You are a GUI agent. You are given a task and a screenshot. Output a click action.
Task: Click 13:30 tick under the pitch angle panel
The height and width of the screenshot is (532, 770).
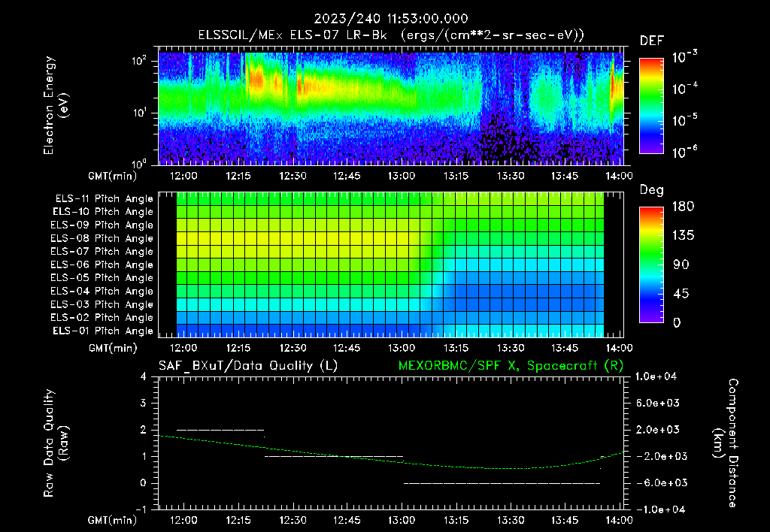(511, 348)
